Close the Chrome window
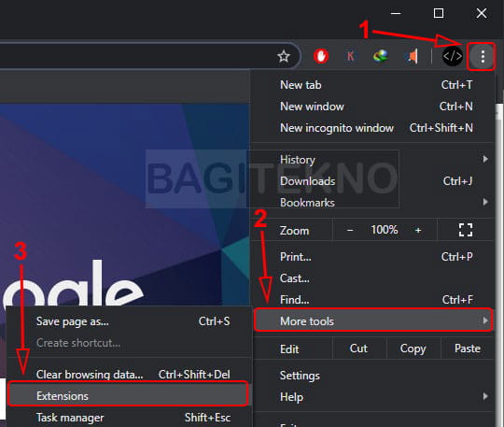This screenshot has height=427, width=504. pos(482,13)
